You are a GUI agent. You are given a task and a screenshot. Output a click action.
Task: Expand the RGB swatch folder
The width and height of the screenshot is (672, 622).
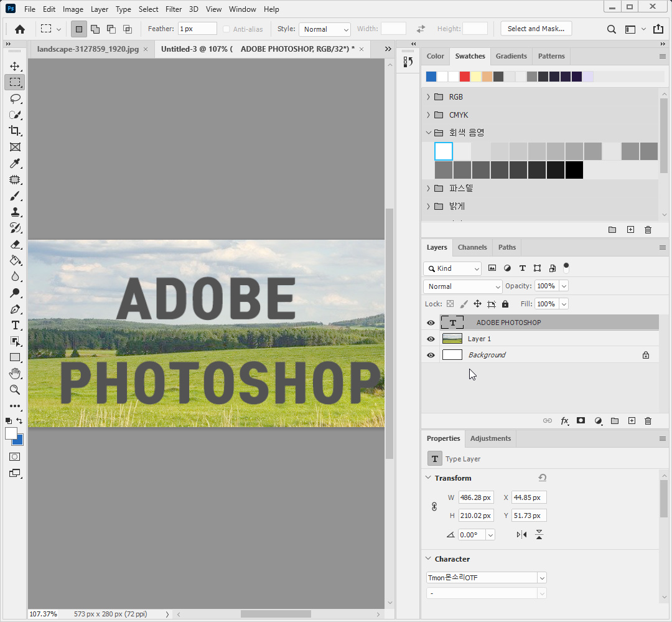[x=428, y=97]
